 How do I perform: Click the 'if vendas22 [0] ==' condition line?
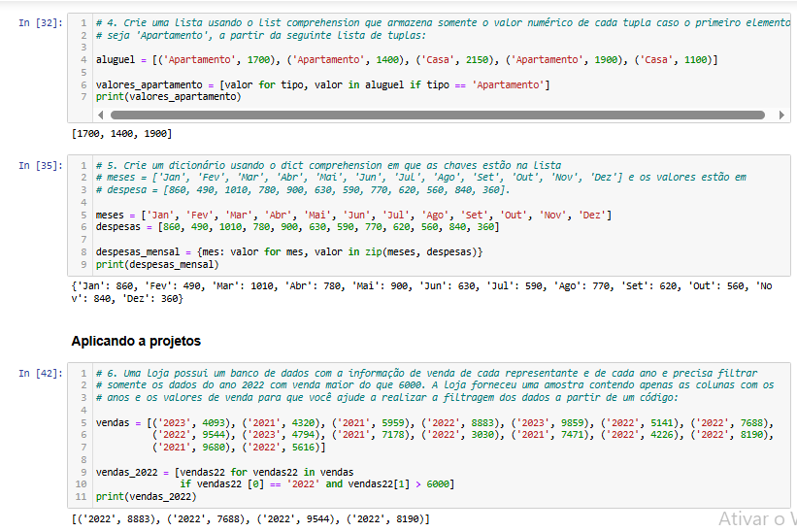tap(317, 484)
